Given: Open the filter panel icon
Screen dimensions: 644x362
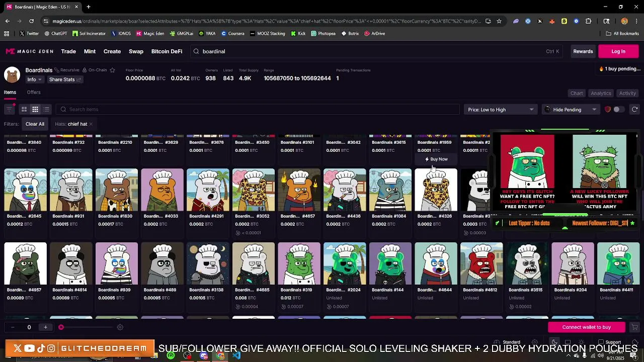Looking at the screenshot, I should (x=9, y=109).
